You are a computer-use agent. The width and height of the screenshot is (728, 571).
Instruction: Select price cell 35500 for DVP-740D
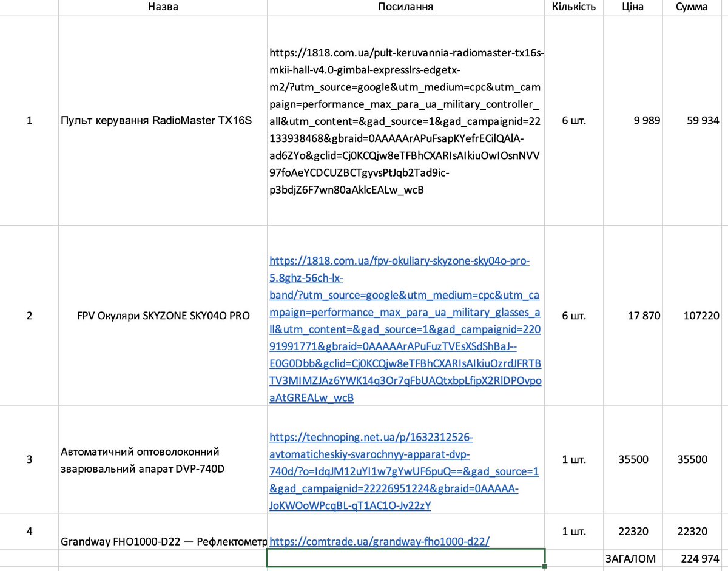[x=633, y=459]
